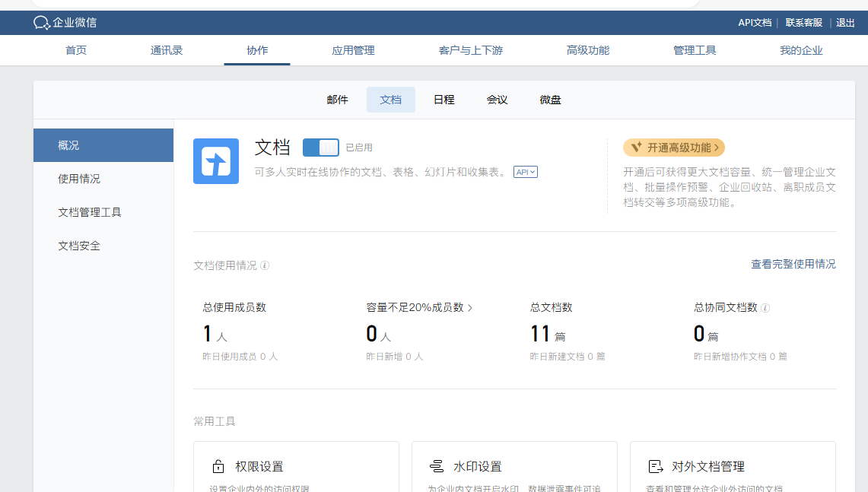Screen dimensions: 868x492
Task: Switch to the 日程 tab
Action: [x=444, y=100]
